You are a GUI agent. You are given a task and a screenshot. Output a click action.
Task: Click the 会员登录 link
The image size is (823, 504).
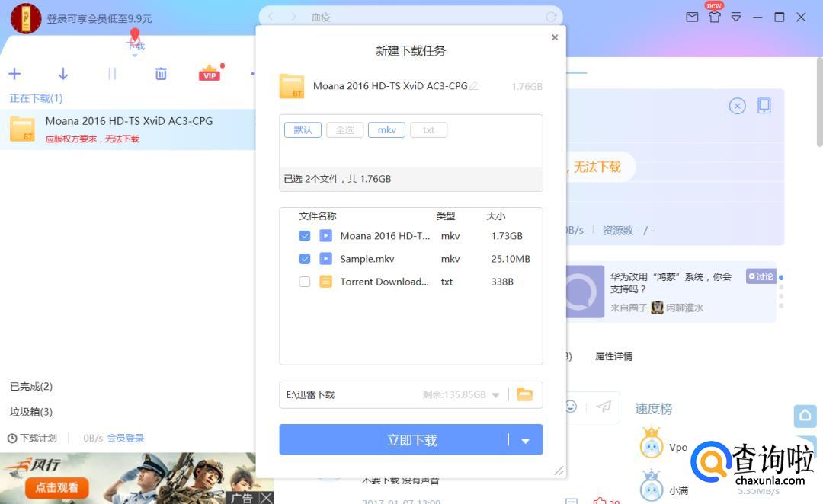tap(126, 439)
